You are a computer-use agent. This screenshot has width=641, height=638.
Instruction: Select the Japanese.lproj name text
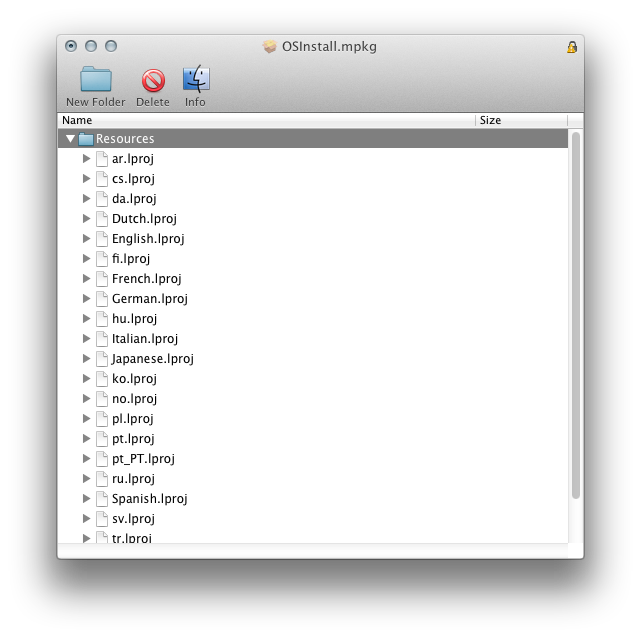tap(153, 359)
